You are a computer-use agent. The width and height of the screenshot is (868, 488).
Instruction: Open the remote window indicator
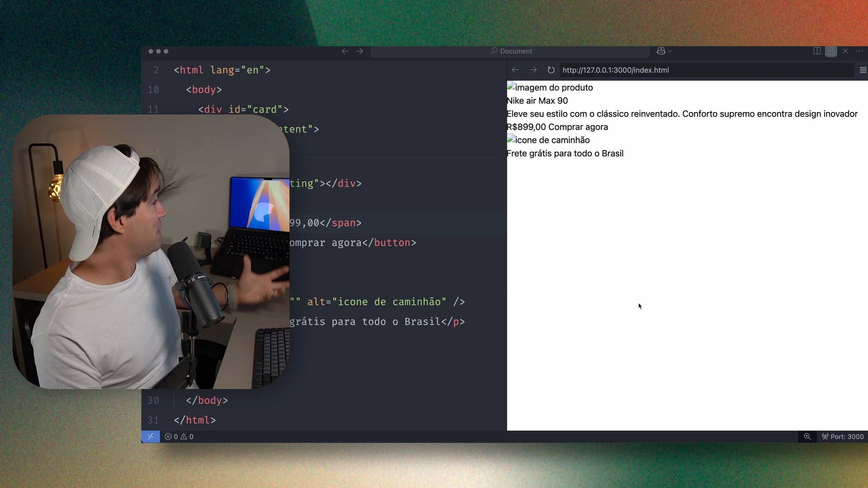tap(151, 436)
